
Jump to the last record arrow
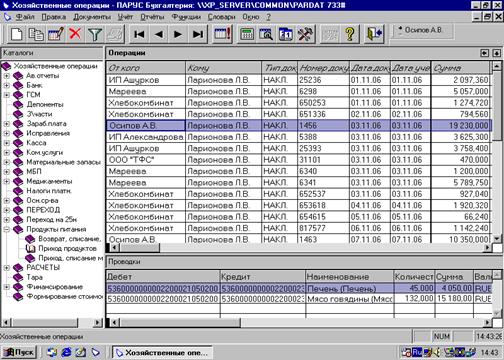point(198,34)
